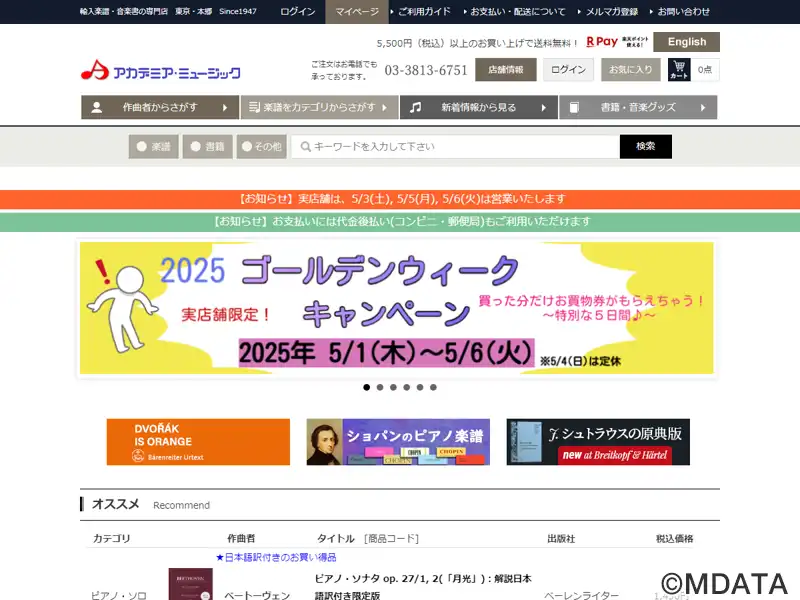Screen dimensions: 800x600
Task: Click the music note new arrivals icon
Action: click(x=416, y=107)
